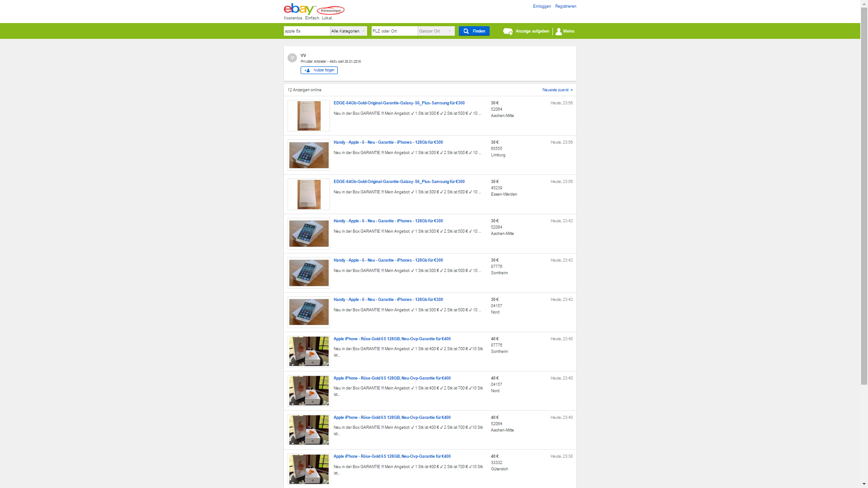Click the Anzeige aufgeben megaphone icon
868x488 pixels.
tap(508, 31)
